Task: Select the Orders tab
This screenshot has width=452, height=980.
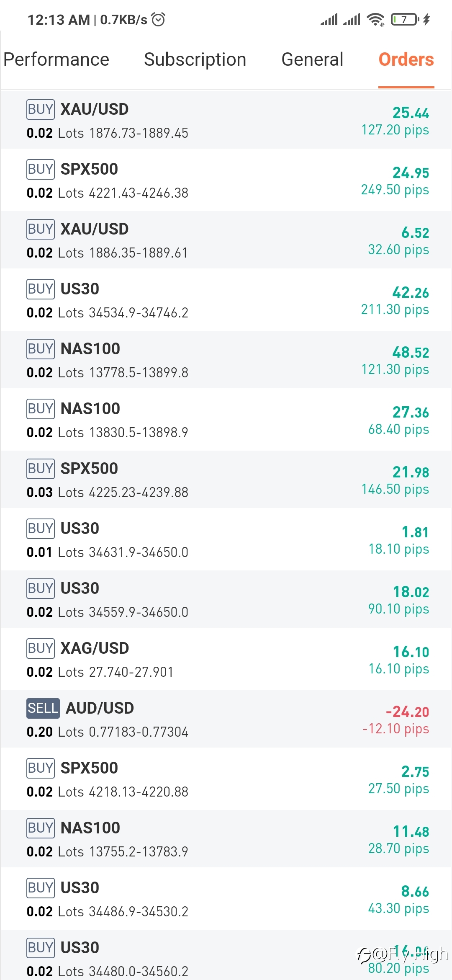Action: click(406, 59)
